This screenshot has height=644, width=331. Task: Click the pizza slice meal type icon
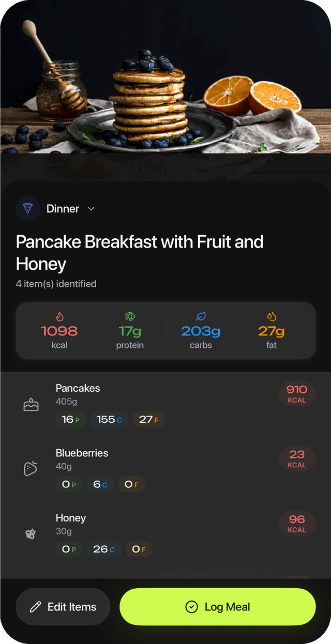point(27,209)
